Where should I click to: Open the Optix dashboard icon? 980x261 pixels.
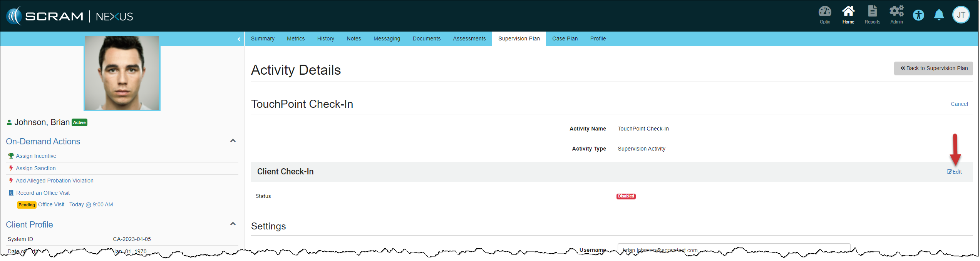pos(824,15)
